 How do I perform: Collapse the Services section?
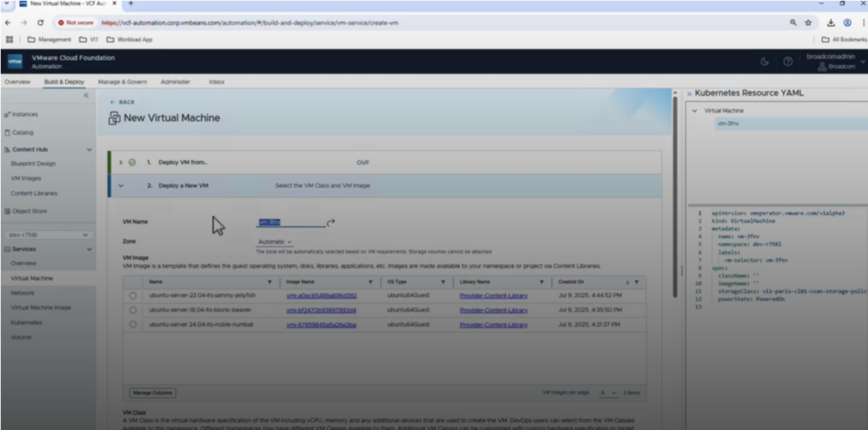click(89, 249)
